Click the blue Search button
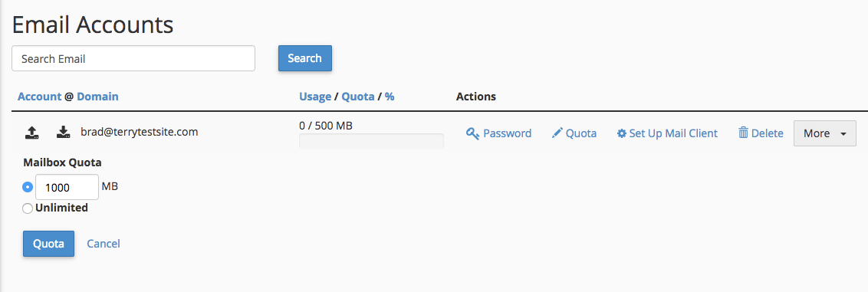Image resolution: width=868 pixels, height=292 pixels. [305, 58]
